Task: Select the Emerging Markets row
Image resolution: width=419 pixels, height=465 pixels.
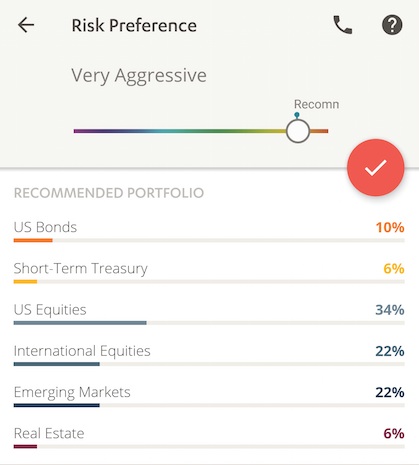Action: (x=209, y=396)
